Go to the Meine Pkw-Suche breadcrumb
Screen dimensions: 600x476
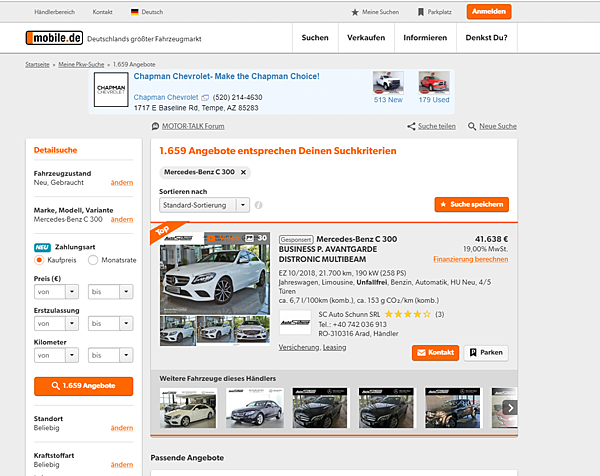81,65
